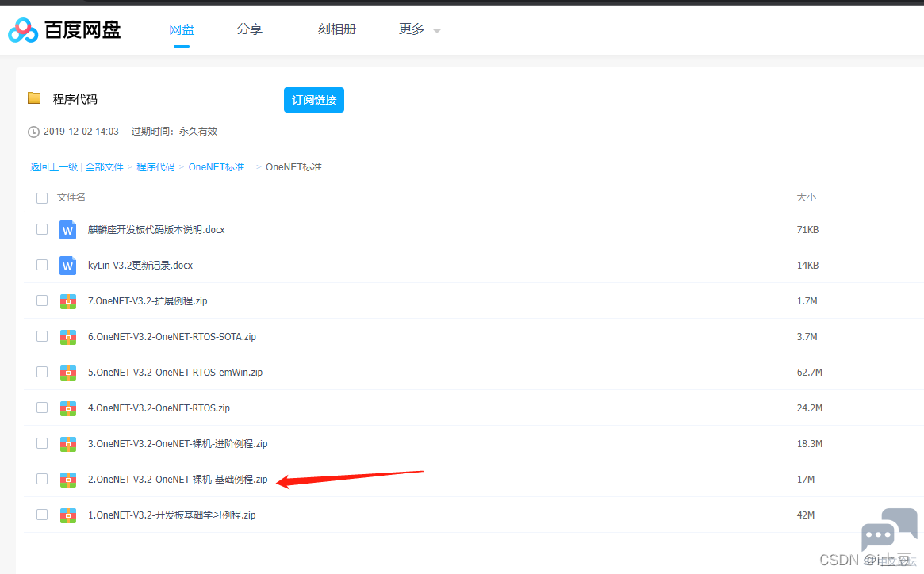Click the 18.3M size value
Screen dimensions: 924x574
[x=810, y=444]
